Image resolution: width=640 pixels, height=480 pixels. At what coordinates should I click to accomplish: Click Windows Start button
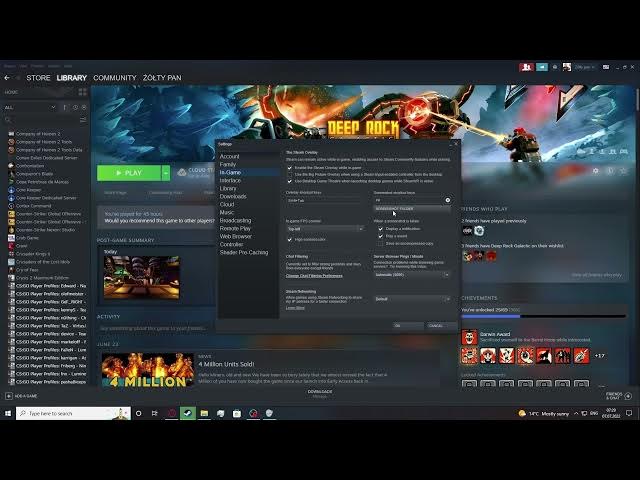(x=8, y=413)
